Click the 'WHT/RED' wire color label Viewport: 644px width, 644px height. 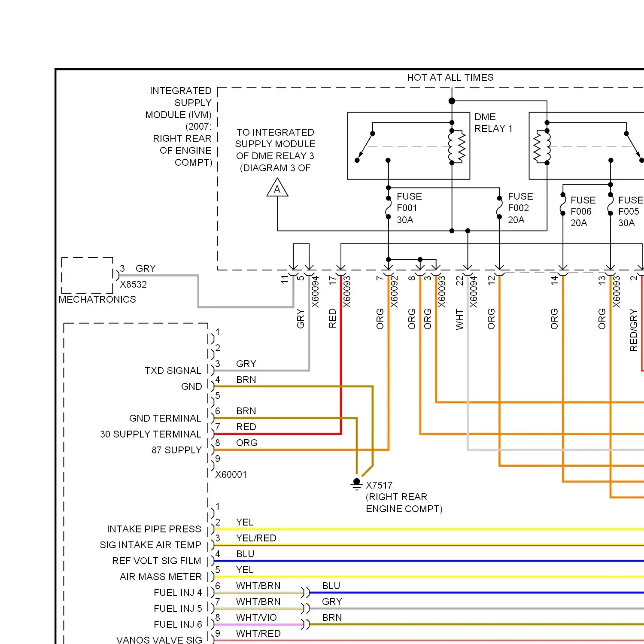(258, 633)
